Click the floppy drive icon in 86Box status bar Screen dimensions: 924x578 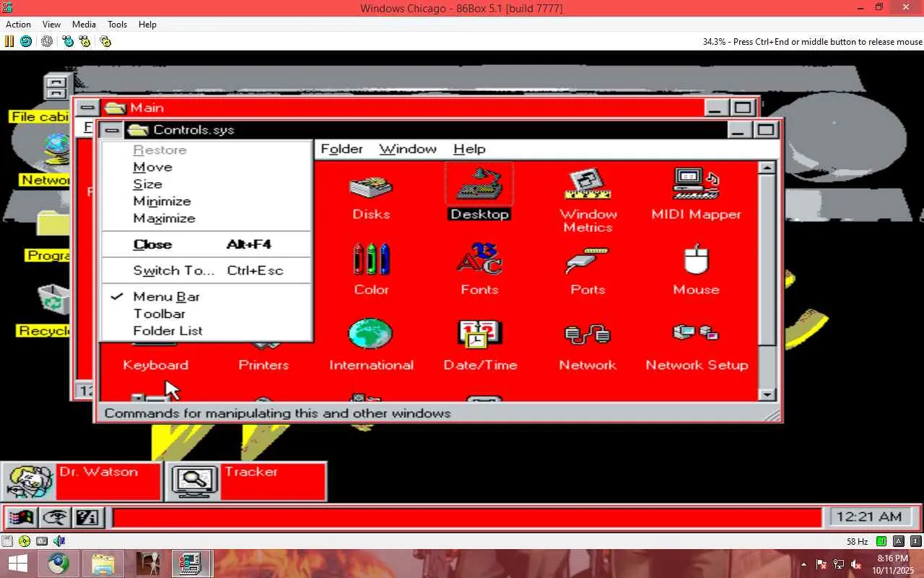(8, 540)
